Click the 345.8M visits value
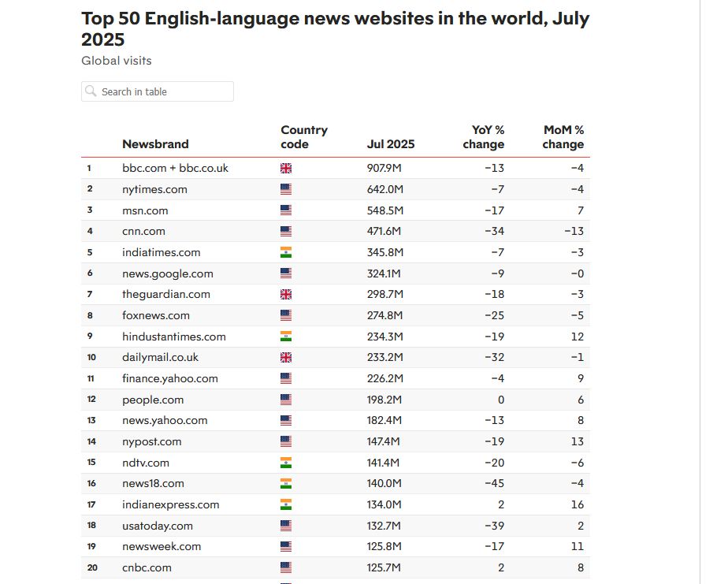728x584 pixels. (x=385, y=252)
